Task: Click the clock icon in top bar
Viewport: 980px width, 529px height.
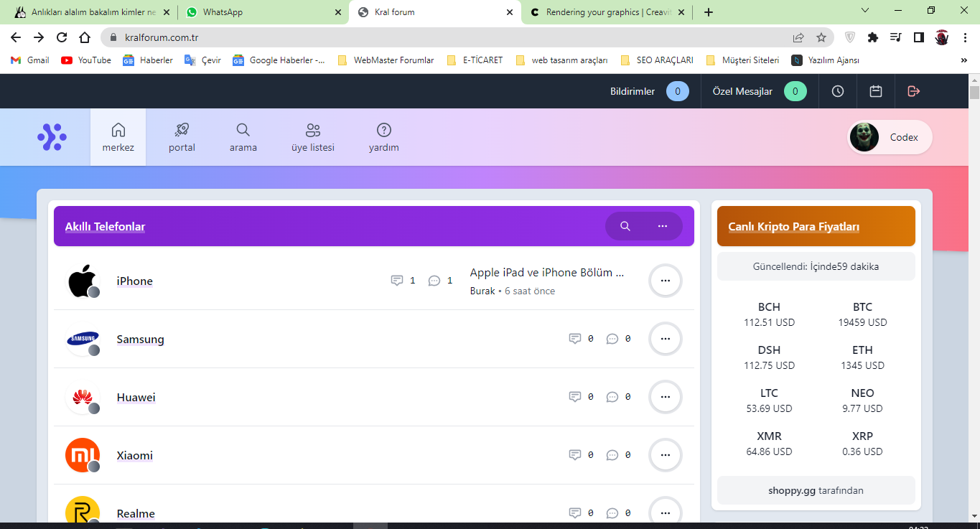Action: coord(838,91)
